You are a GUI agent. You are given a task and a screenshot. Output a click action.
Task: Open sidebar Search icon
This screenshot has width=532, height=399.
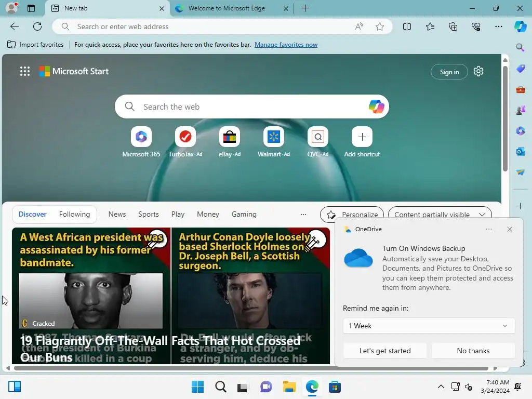coord(520,47)
